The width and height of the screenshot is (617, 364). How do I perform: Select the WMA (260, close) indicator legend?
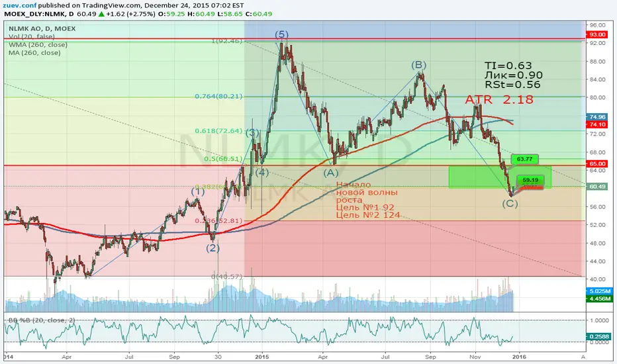point(38,45)
